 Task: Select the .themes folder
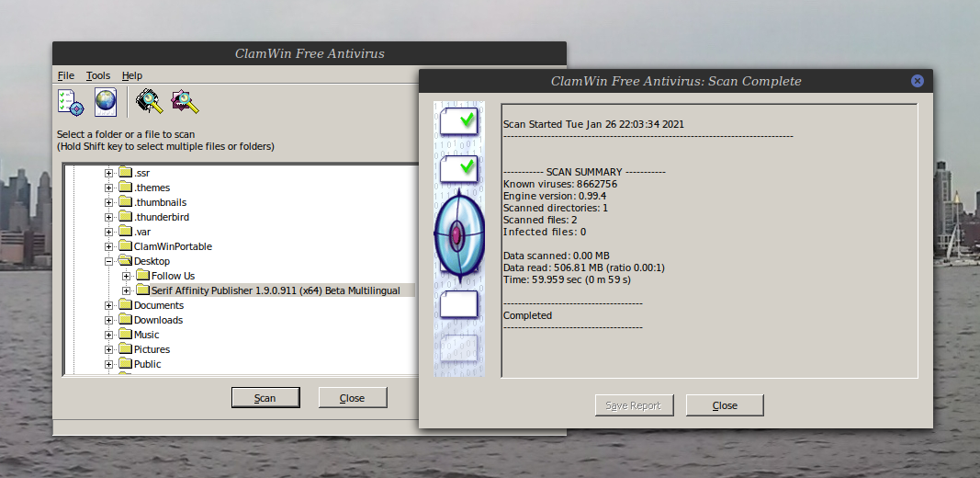(x=152, y=188)
